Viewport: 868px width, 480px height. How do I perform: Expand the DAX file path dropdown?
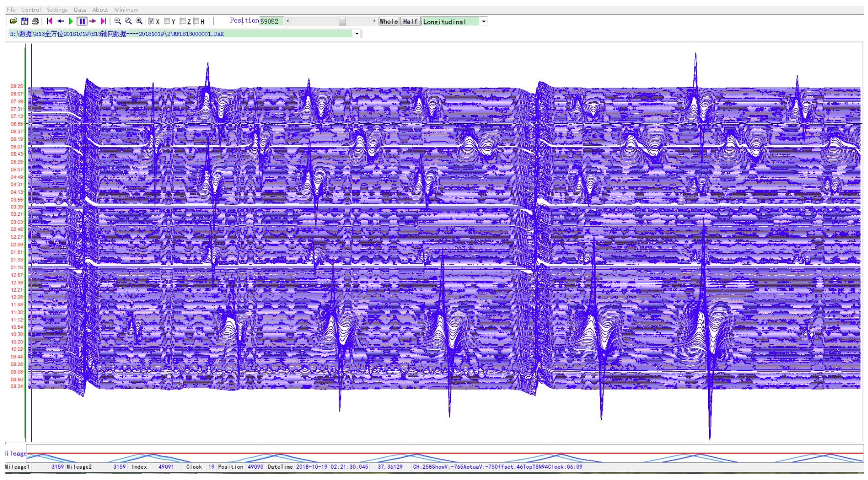coord(357,34)
